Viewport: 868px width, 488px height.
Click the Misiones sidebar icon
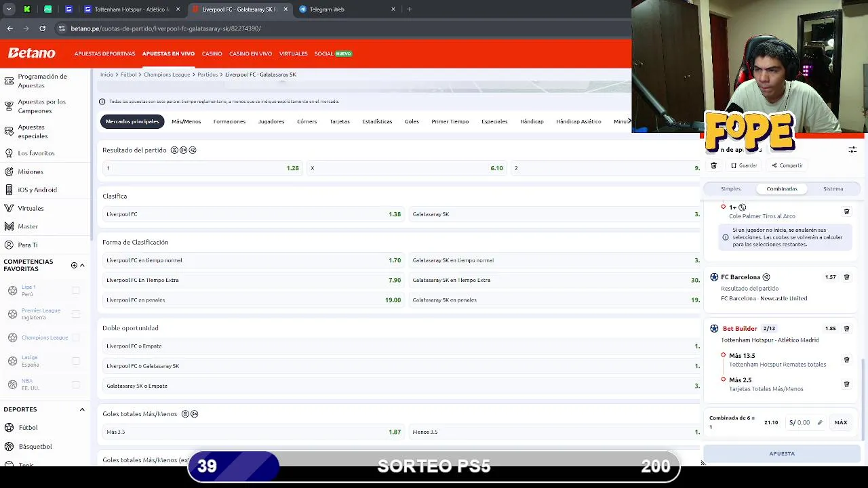point(9,171)
